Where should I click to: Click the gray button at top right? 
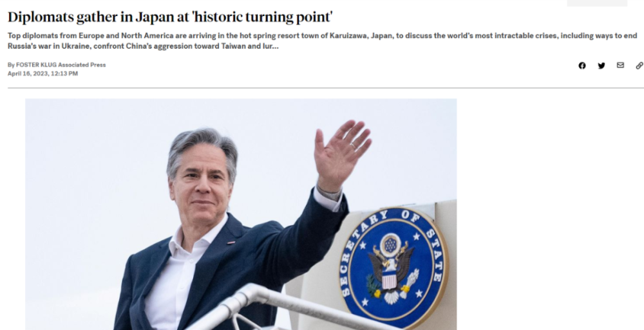(597, 3)
